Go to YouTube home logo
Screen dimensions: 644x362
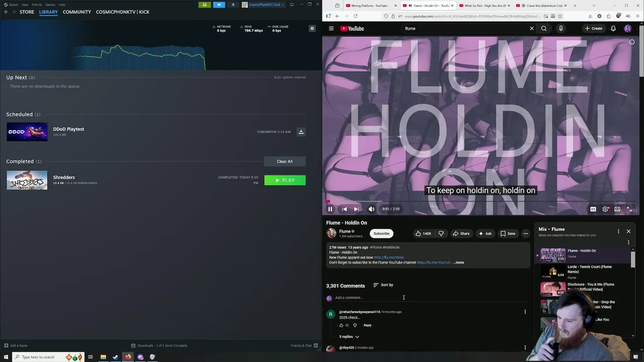(x=352, y=29)
